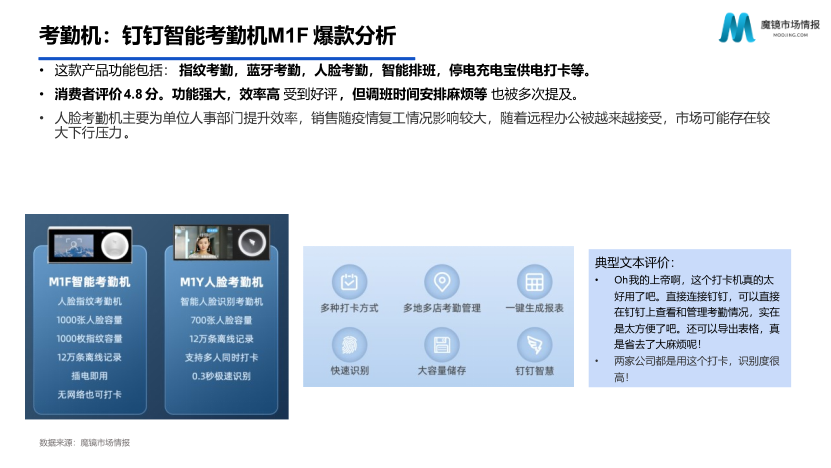Click the bullet 消费者评价4.8分
The image size is (831, 468).
tap(316, 94)
